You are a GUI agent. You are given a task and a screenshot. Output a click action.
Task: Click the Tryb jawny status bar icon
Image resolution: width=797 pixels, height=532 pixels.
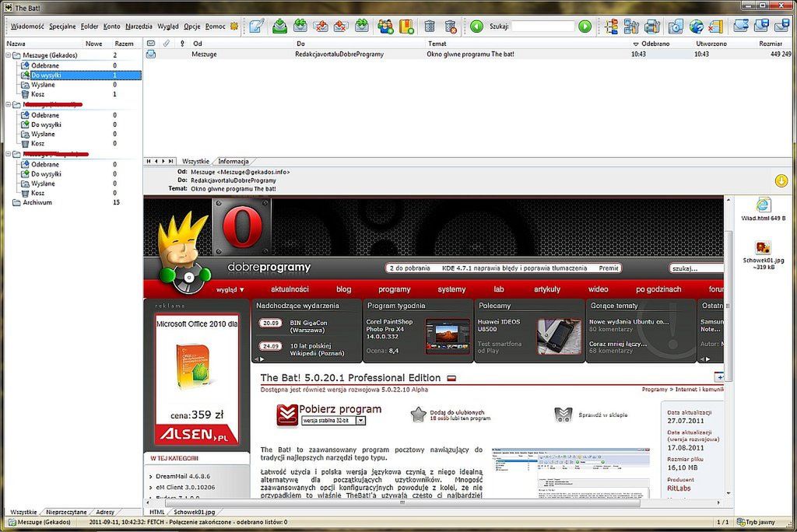(x=741, y=522)
